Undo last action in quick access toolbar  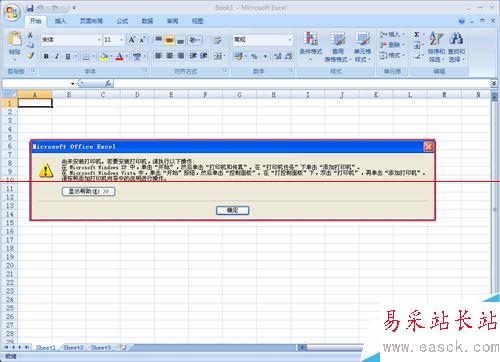coord(41,7)
